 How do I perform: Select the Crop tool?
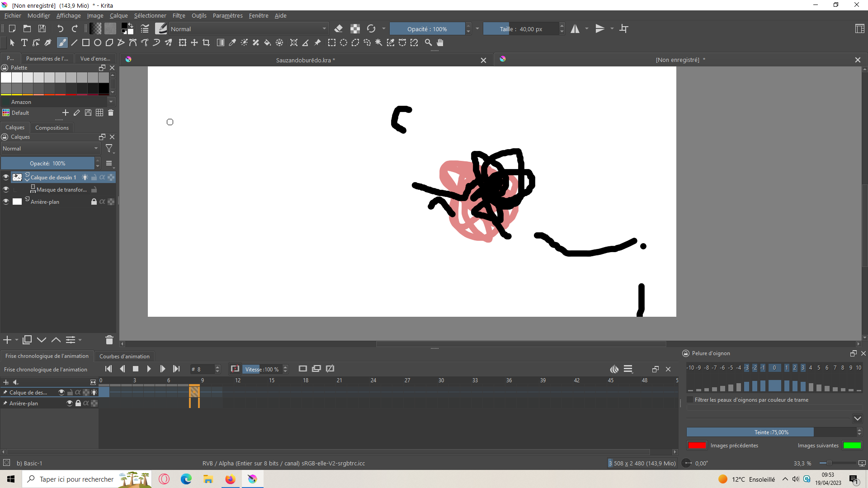point(206,42)
